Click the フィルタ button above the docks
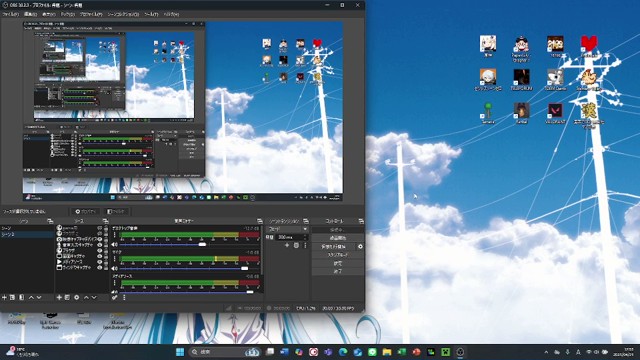 pos(116,211)
